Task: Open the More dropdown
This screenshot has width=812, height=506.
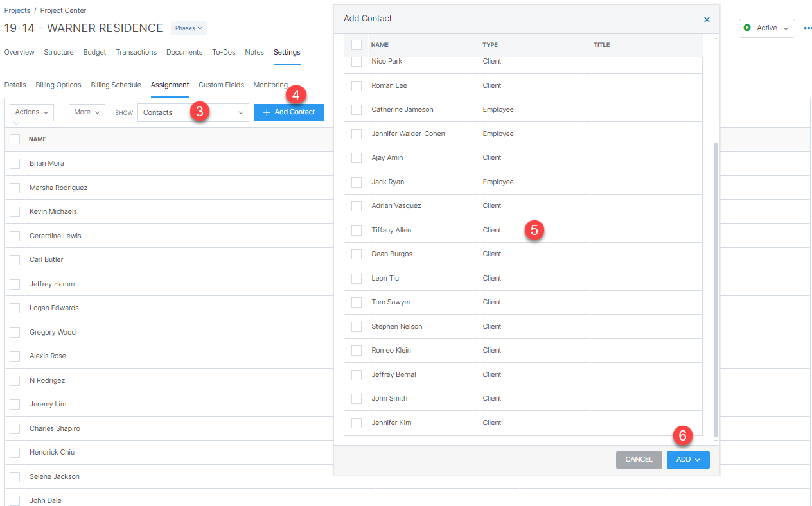Action: [86, 112]
